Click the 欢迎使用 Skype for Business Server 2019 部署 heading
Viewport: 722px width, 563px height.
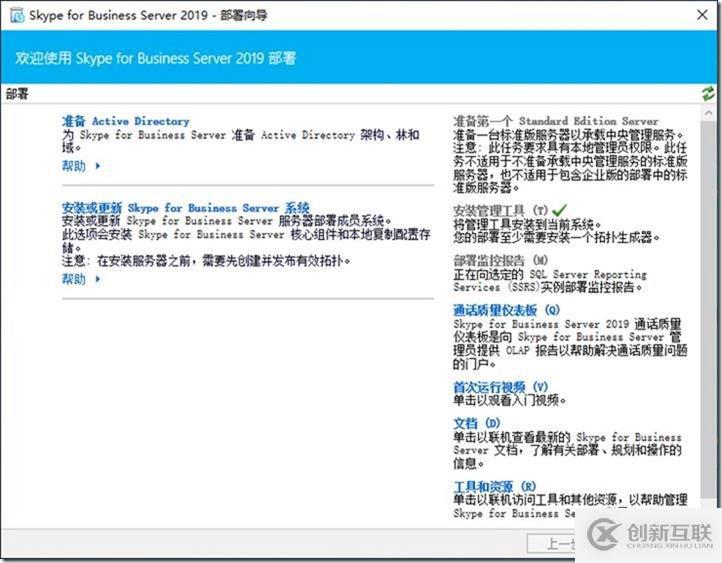(156, 58)
